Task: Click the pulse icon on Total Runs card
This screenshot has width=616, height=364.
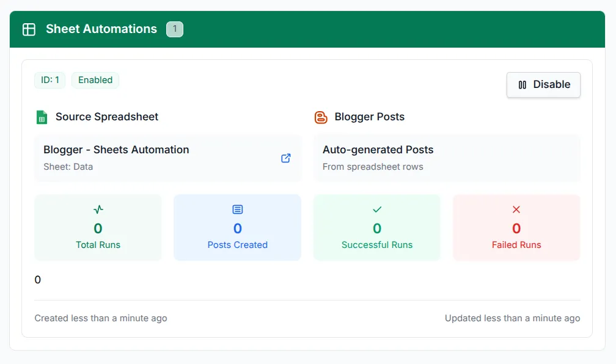Action: pos(98,209)
